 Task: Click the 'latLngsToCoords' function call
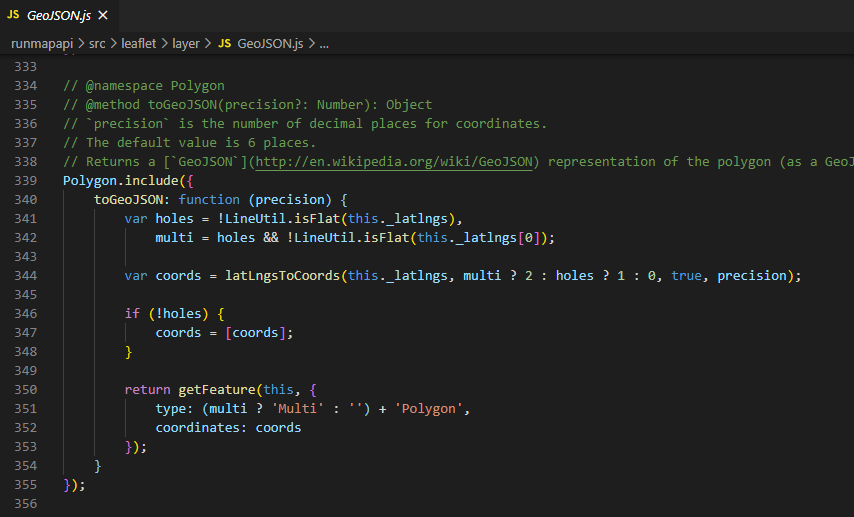coord(282,276)
